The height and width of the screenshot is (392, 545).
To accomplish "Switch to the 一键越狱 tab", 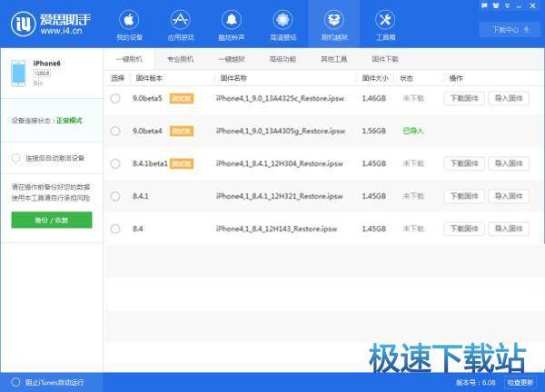I will (x=232, y=59).
